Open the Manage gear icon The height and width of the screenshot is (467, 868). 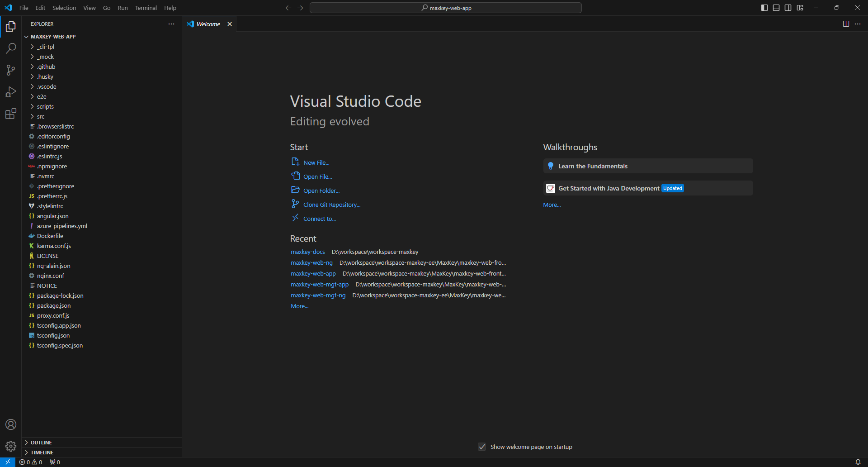pos(11,446)
